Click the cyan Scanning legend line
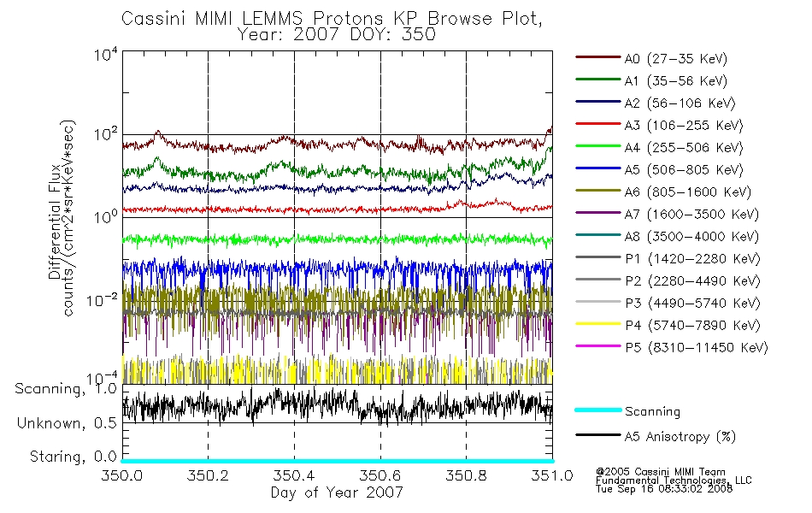This screenshot has height=513, width=812. 597,410
